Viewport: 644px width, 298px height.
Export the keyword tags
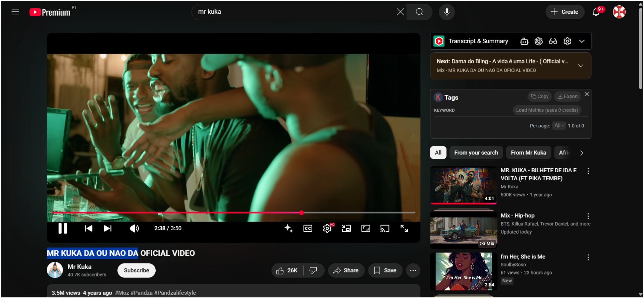click(568, 97)
